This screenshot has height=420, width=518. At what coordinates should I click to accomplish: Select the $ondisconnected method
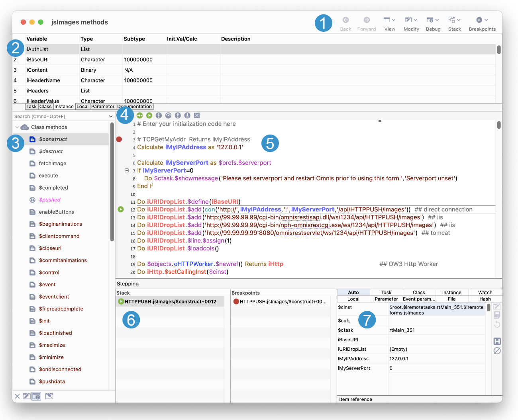60,369
